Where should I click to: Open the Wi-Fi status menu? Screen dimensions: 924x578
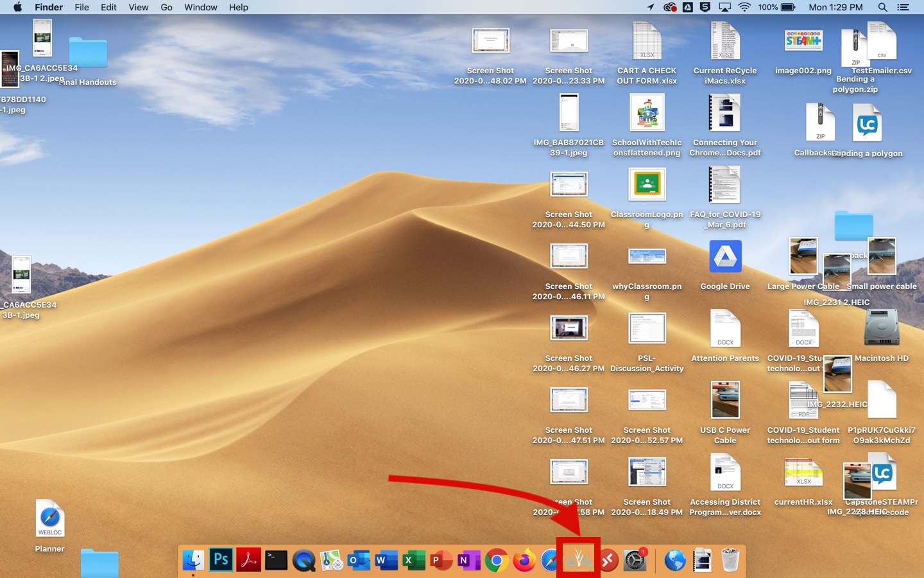[744, 7]
